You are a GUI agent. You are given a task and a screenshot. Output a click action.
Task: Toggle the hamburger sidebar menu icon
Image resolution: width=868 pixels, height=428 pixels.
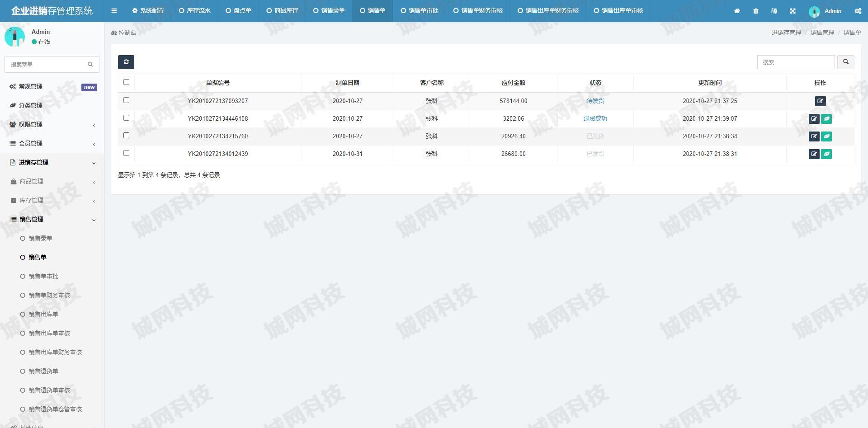coord(114,11)
